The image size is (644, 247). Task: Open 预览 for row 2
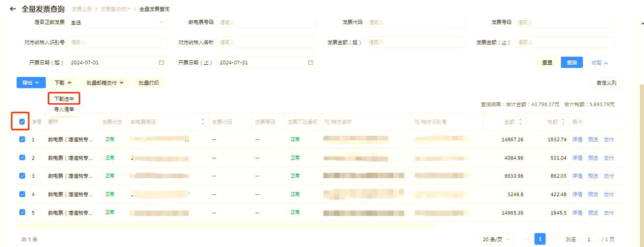(x=593, y=158)
